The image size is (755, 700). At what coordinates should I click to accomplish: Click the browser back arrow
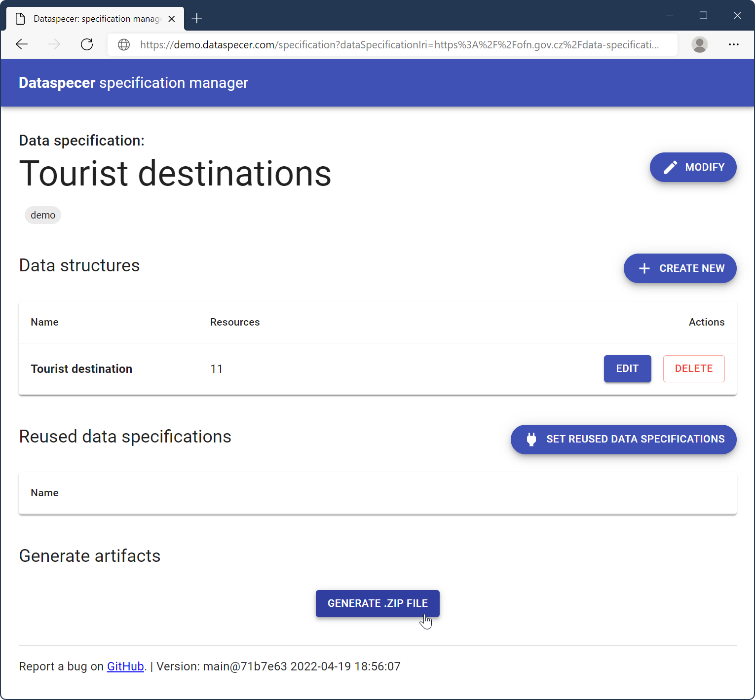pos(22,44)
